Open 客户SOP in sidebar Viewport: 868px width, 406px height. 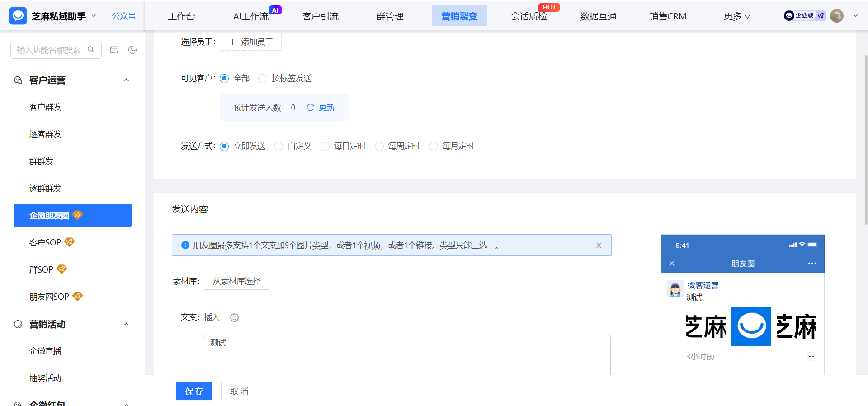(45, 243)
